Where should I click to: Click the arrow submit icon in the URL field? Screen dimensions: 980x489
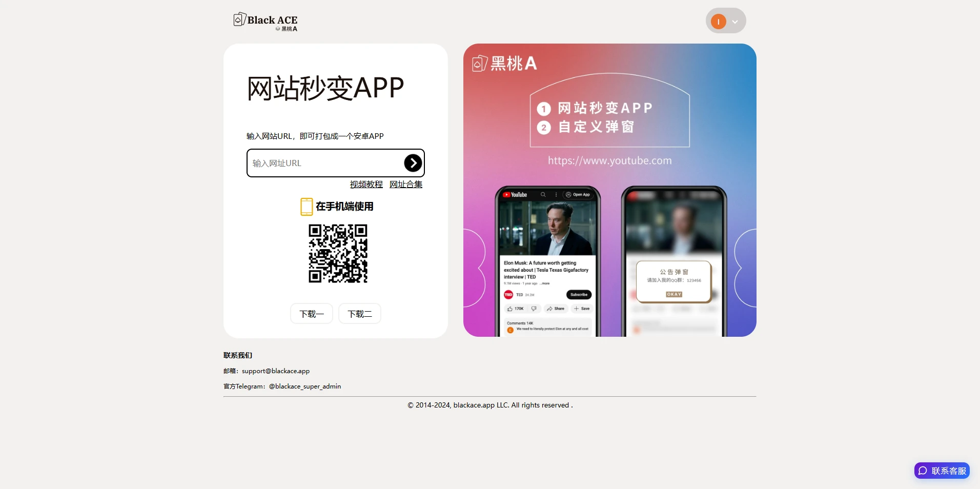click(x=413, y=163)
